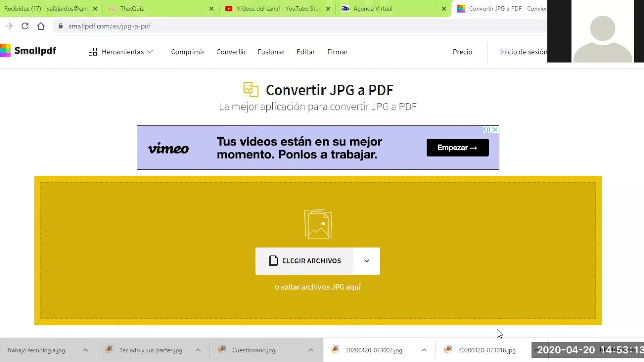Close the Agenda Virtual tab

(444, 9)
